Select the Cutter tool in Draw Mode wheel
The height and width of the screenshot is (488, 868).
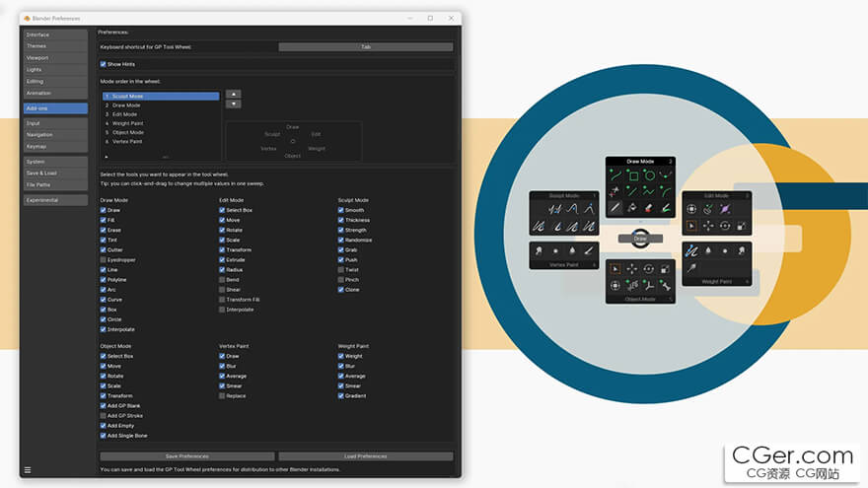[x=614, y=192]
